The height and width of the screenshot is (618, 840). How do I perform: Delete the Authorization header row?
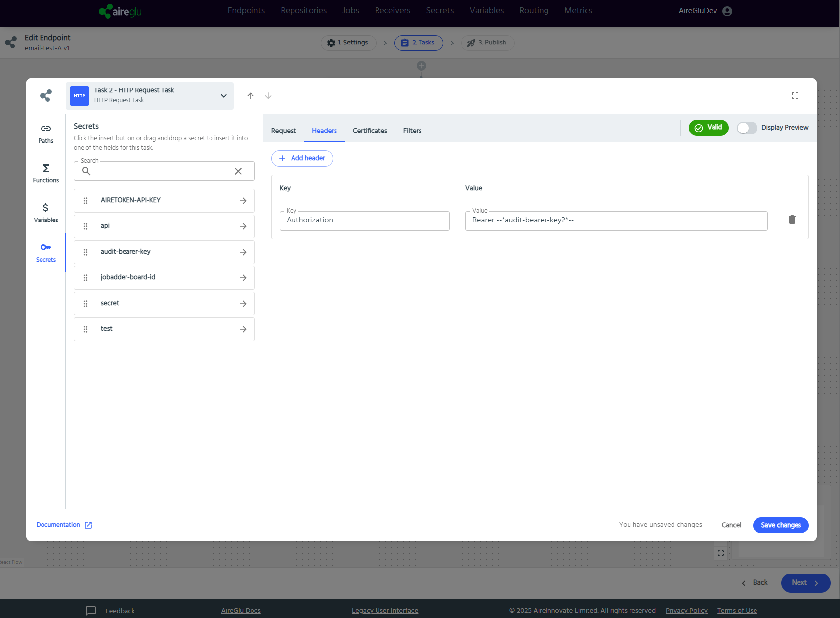792,220
